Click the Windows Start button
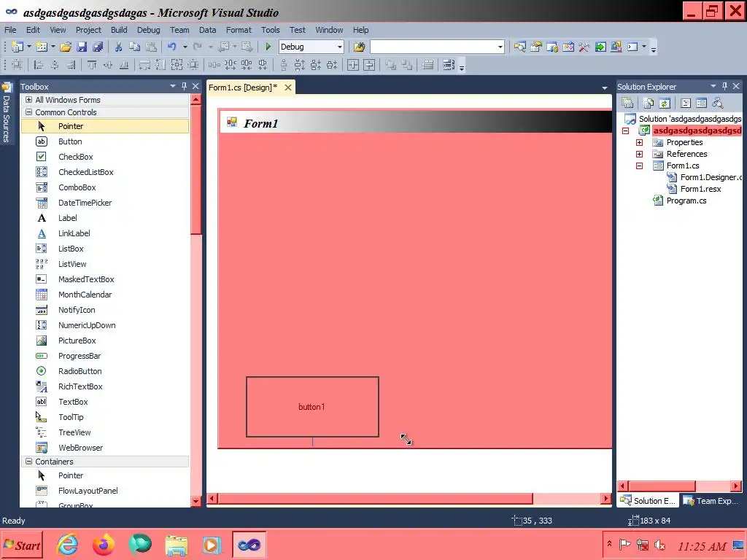 pyautogui.click(x=22, y=545)
